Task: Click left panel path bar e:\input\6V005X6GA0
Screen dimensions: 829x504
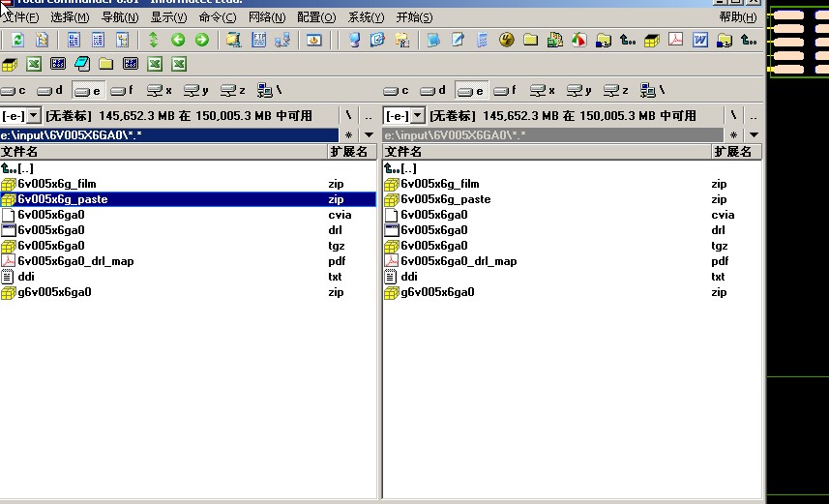Action: (x=168, y=134)
